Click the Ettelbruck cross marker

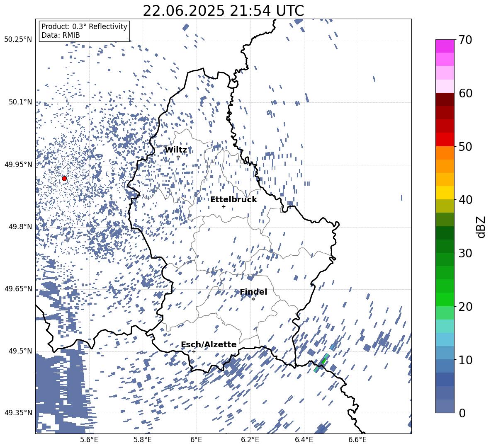tap(224, 206)
